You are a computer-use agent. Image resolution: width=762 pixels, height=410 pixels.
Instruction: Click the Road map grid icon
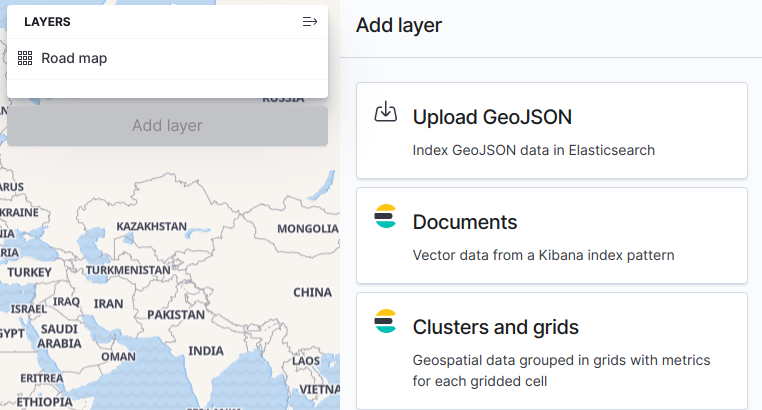pyautogui.click(x=26, y=59)
